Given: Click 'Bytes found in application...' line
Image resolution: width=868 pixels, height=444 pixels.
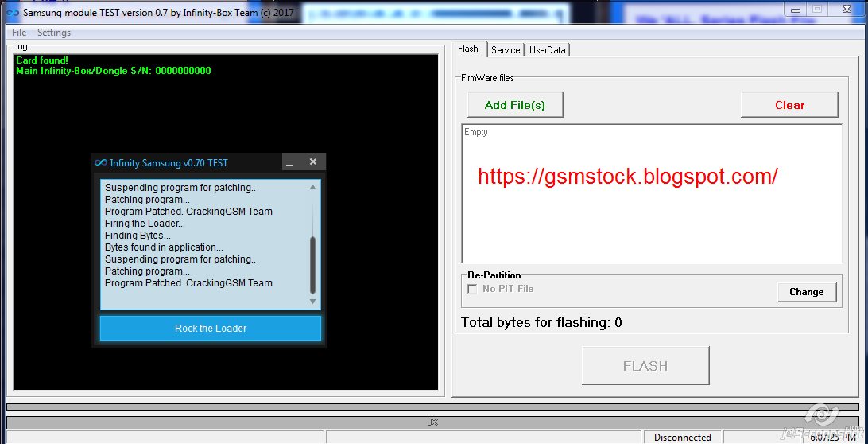Looking at the screenshot, I should click(164, 247).
